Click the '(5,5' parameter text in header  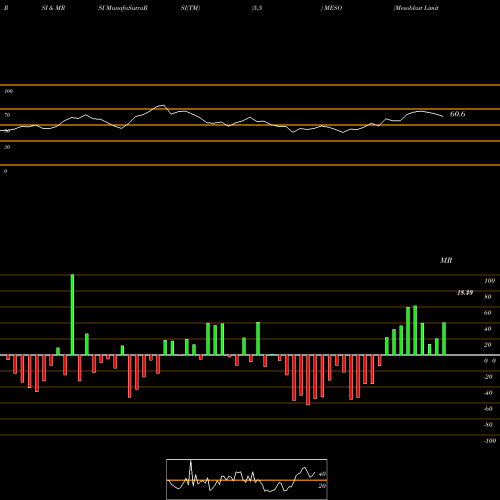(x=257, y=8)
